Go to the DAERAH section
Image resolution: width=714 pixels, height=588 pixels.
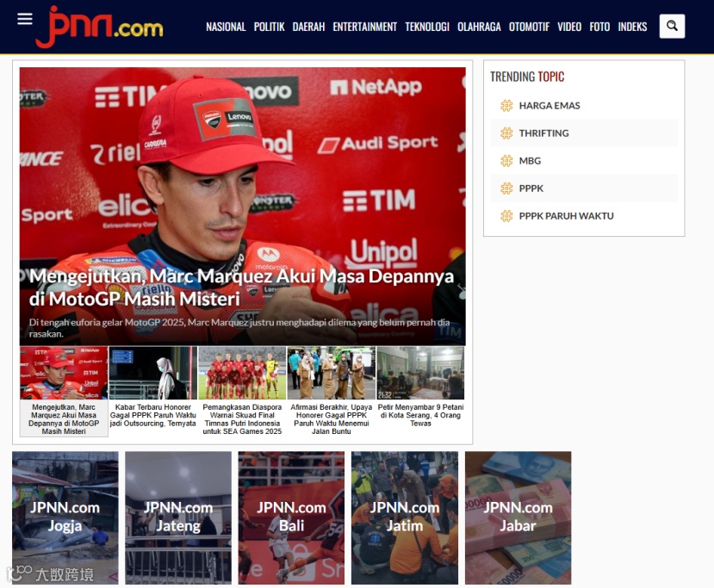[308, 27]
